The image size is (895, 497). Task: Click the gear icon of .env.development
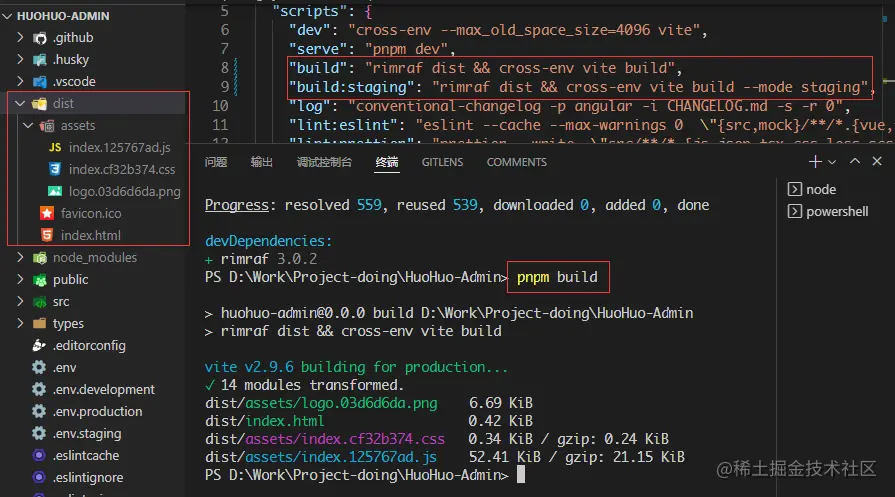pos(39,389)
